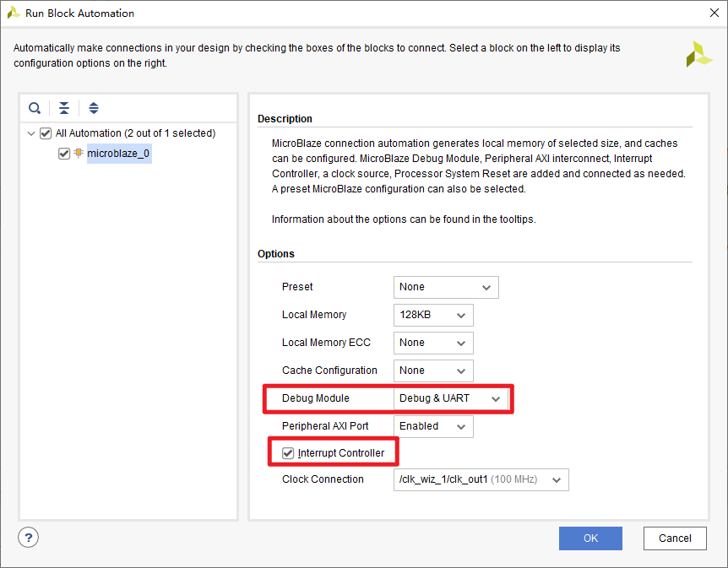
Task: Open the Clock Connection dropdown
Action: click(481, 480)
